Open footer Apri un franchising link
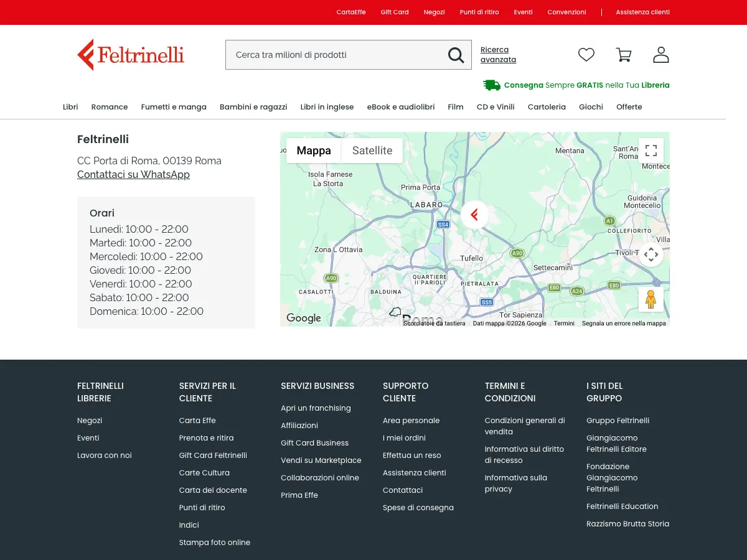The height and width of the screenshot is (560, 747). (316, 408)
